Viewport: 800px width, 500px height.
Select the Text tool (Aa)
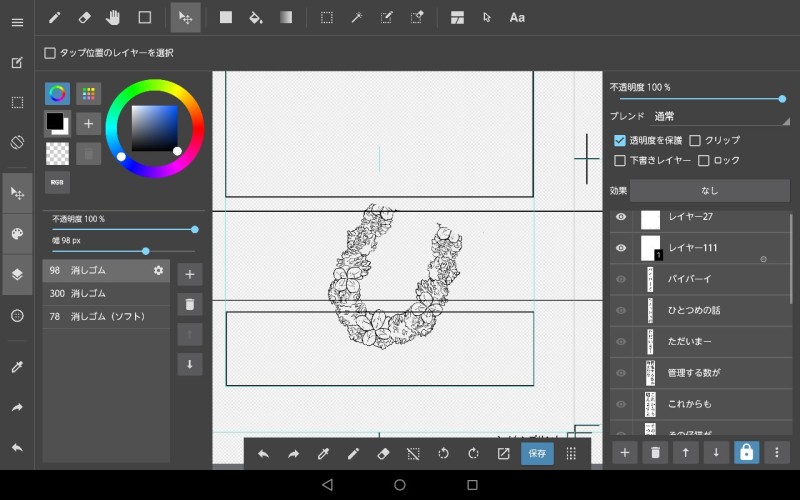[517, 17]
